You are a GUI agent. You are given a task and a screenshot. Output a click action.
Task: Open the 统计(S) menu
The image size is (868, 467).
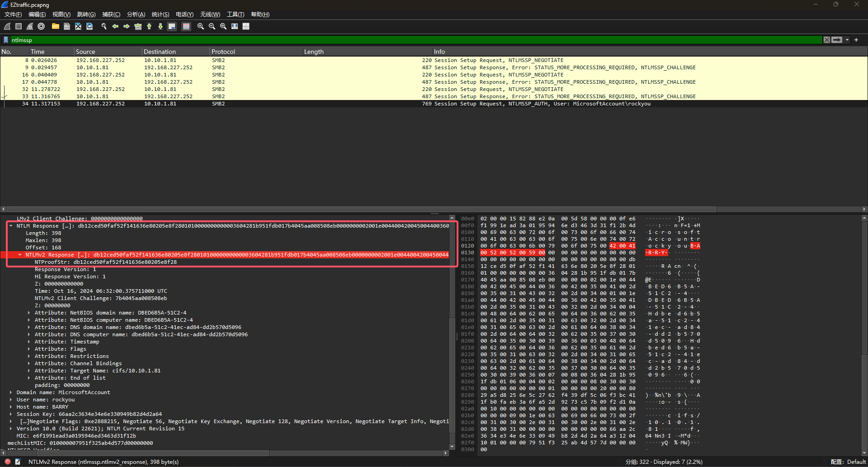click(x=160, y=14)
